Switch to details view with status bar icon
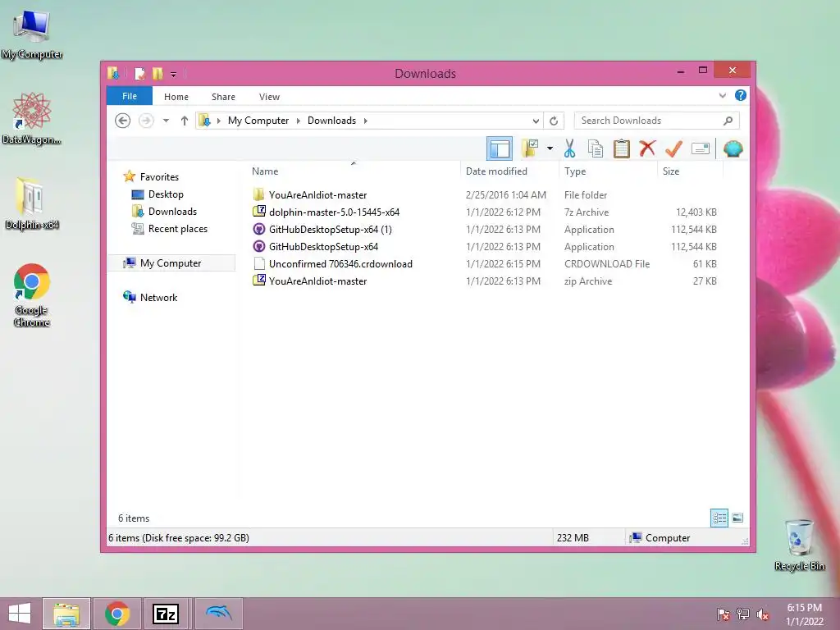The height and width of the screenshot is (630, 840). (719, 518)
